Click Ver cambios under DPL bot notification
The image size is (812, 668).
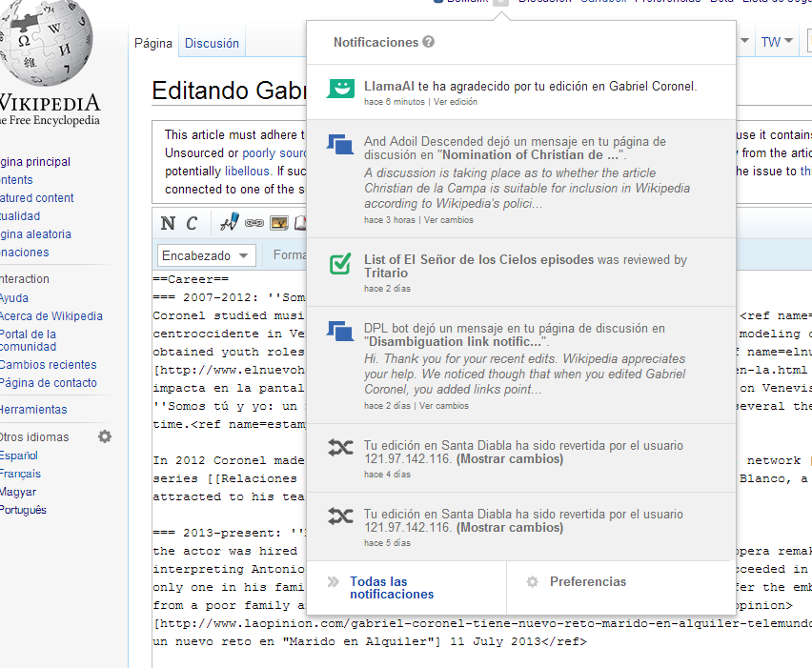444,406
